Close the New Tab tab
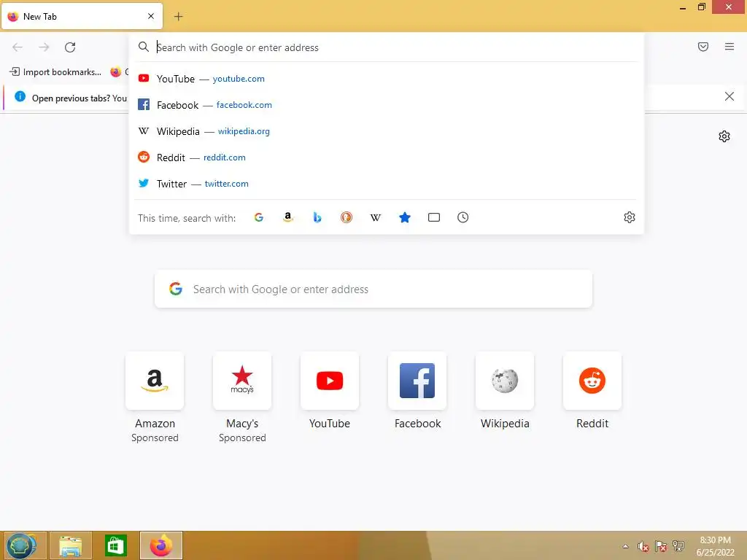This screenshot has width=747, height=560. click(151, 16)
